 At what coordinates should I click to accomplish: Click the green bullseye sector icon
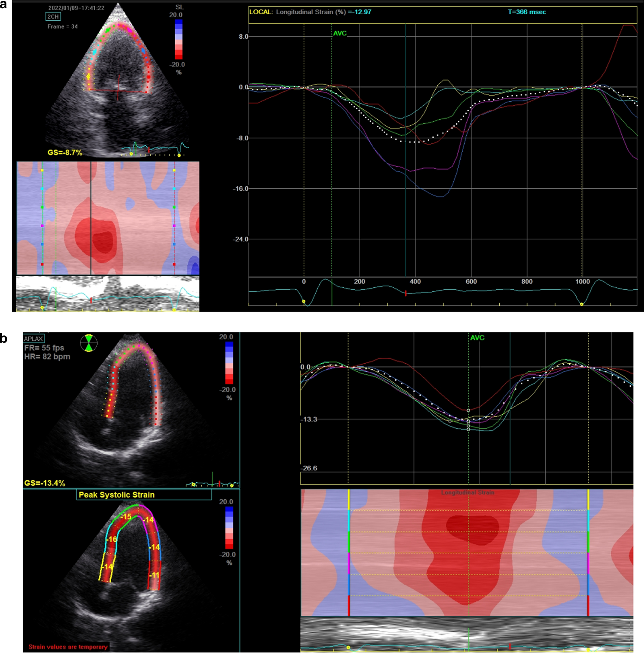click(89, 343)
